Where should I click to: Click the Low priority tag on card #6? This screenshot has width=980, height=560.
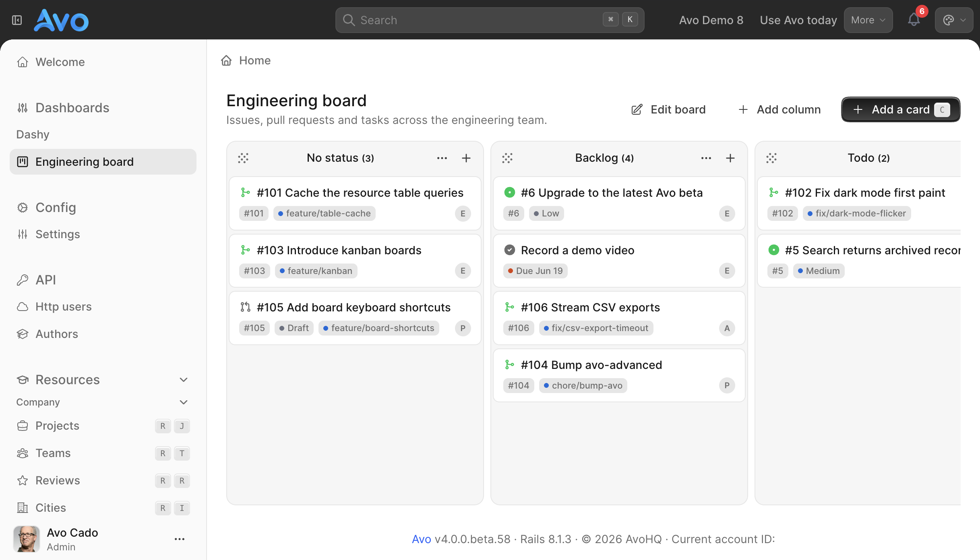click(546, 214)
